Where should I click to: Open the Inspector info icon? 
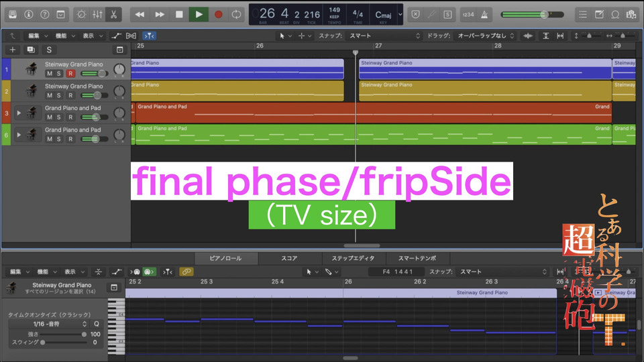[29, 14]
